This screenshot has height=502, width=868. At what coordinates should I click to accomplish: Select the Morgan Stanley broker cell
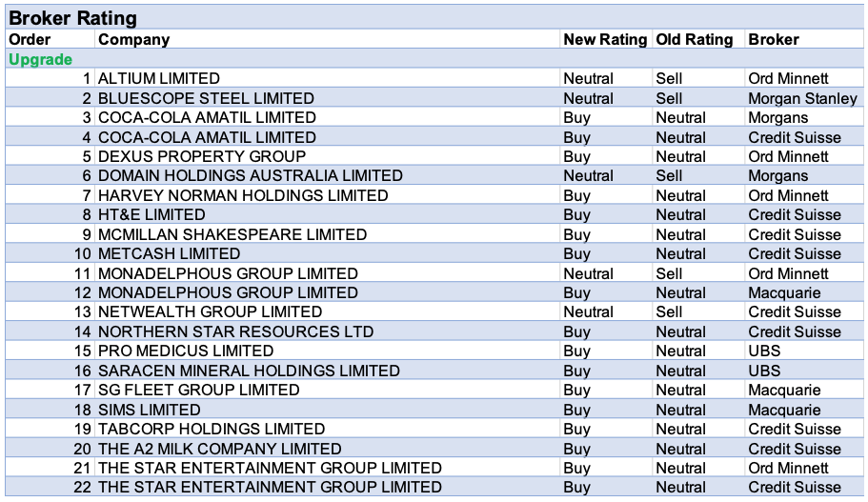tap(802, 98)
